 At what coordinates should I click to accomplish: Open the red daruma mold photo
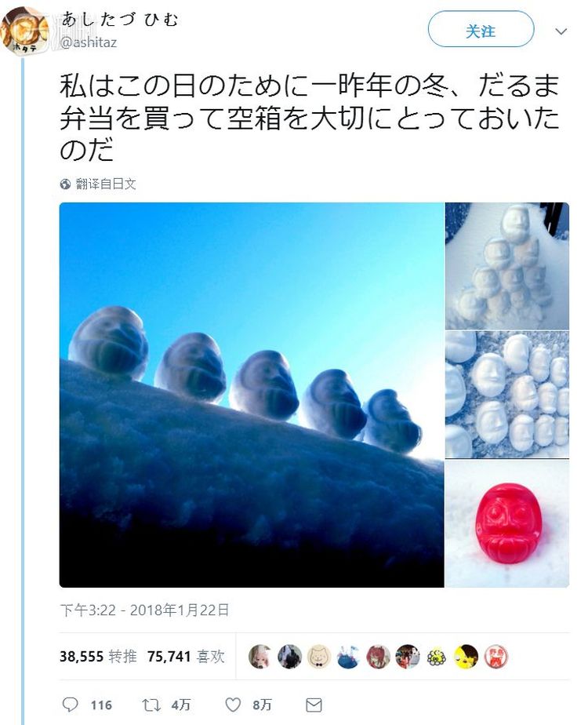coord(507,523)
